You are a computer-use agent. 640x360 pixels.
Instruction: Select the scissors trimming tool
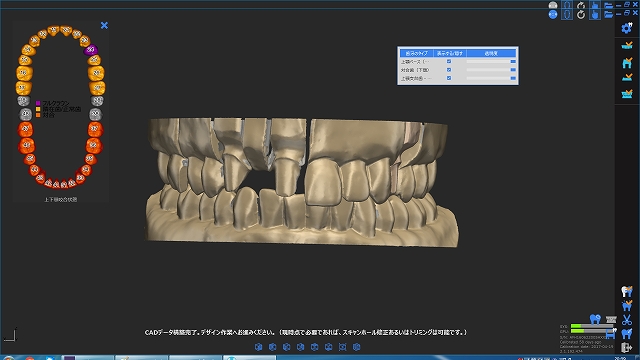coord(627,320)
